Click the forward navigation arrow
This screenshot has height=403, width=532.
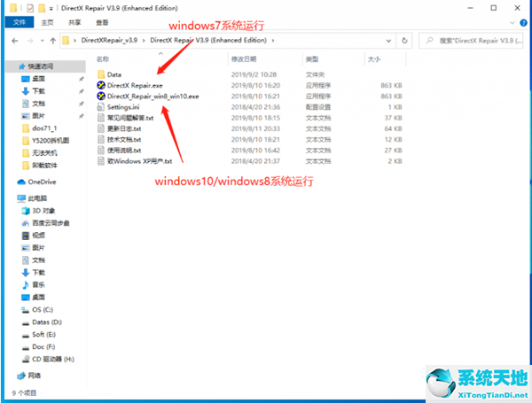30,41
